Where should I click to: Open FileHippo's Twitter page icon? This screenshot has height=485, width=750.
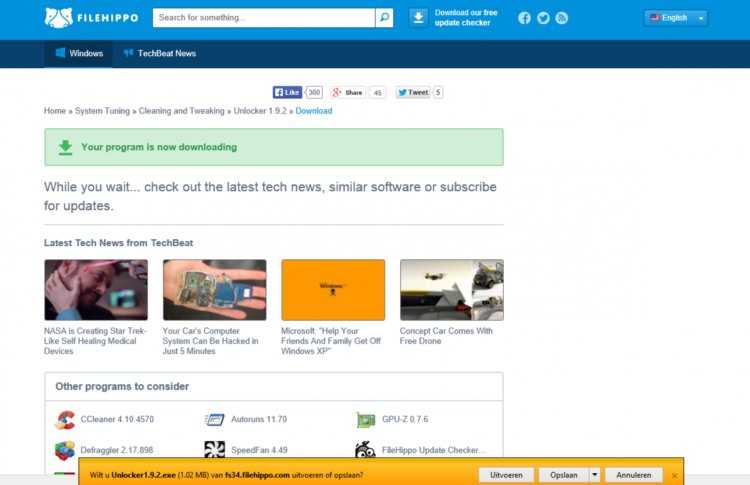pyautogui.click(x=543, y=18)
